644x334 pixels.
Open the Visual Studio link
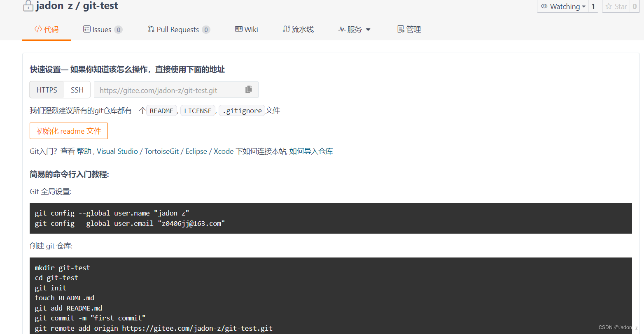[x=117, y=151]
